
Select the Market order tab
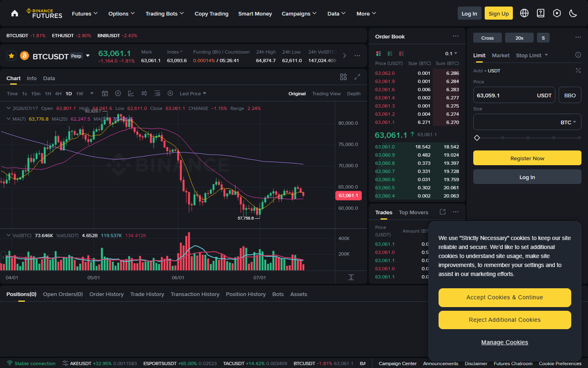click(501, 55)
